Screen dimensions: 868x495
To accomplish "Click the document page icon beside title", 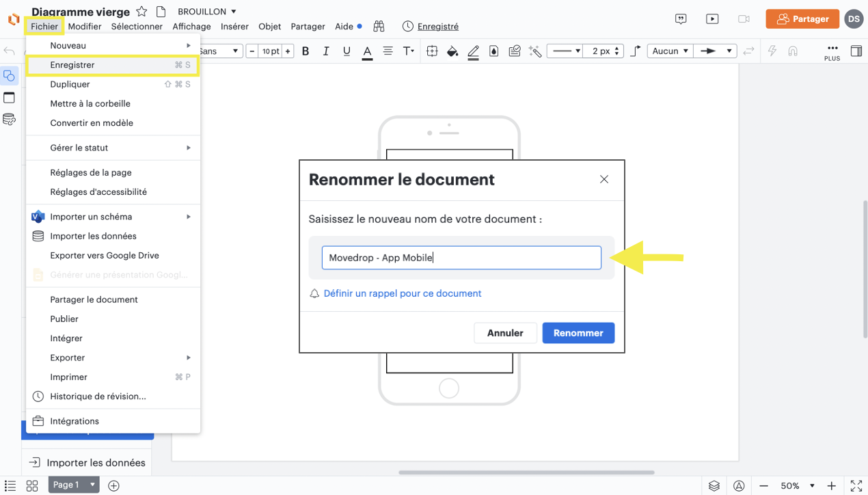I will click(x=161, y=12).
